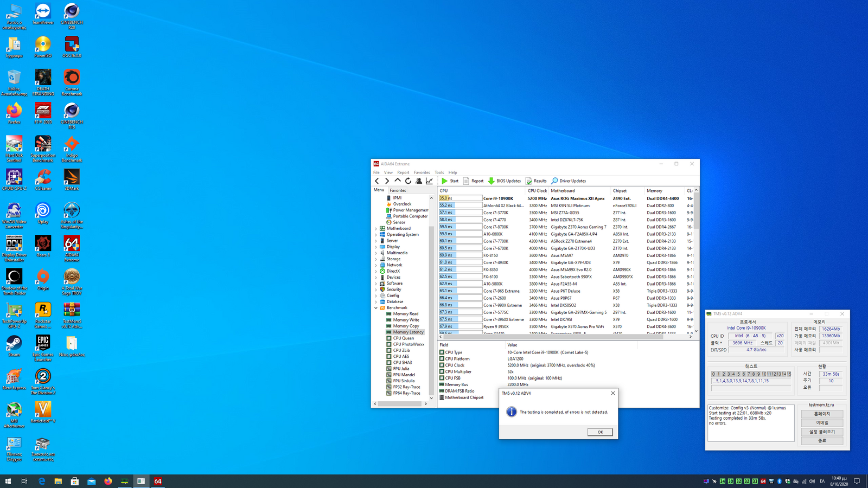868x488 pixels.
Task: Start the benchmark with green Start button
Action: click(x=450, y=181)
